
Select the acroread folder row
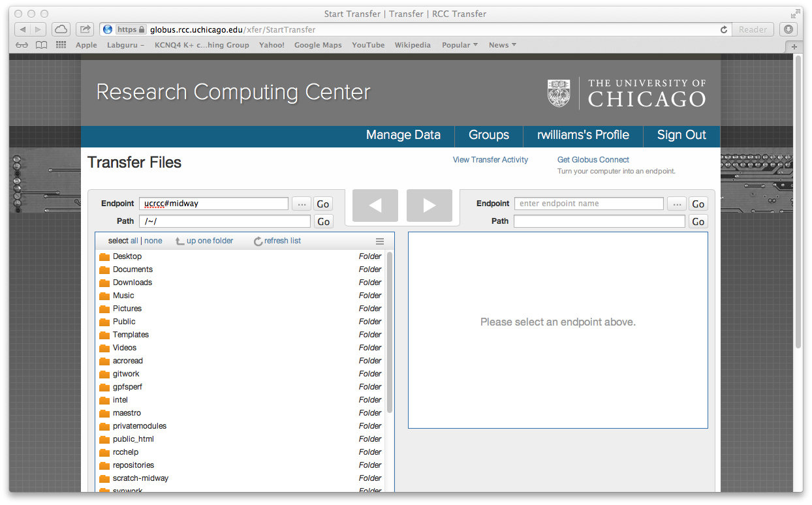tap(241, 361)
